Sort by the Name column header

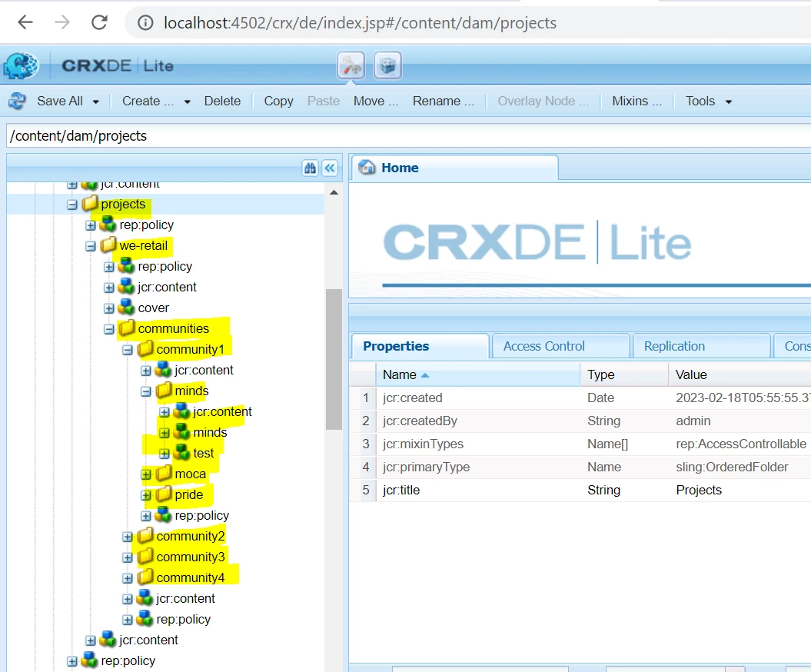[478, 374]
